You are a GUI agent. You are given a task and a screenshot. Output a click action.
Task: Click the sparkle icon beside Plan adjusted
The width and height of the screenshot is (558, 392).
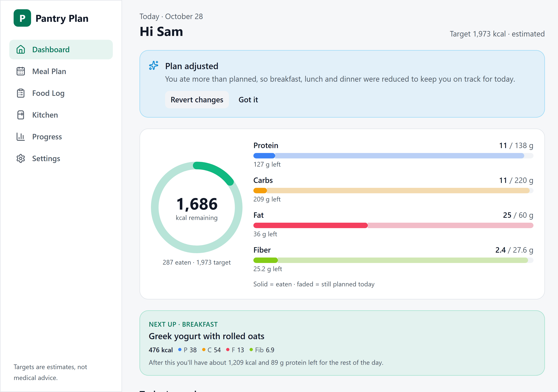[154, 66]
